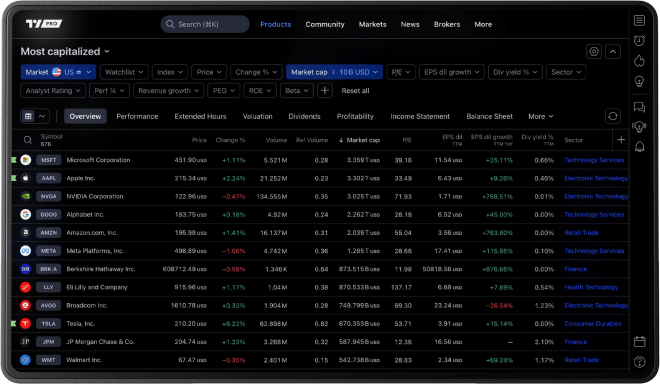
Task: Click the Meta logo icon in META row
Action: [x=26, y=251]
